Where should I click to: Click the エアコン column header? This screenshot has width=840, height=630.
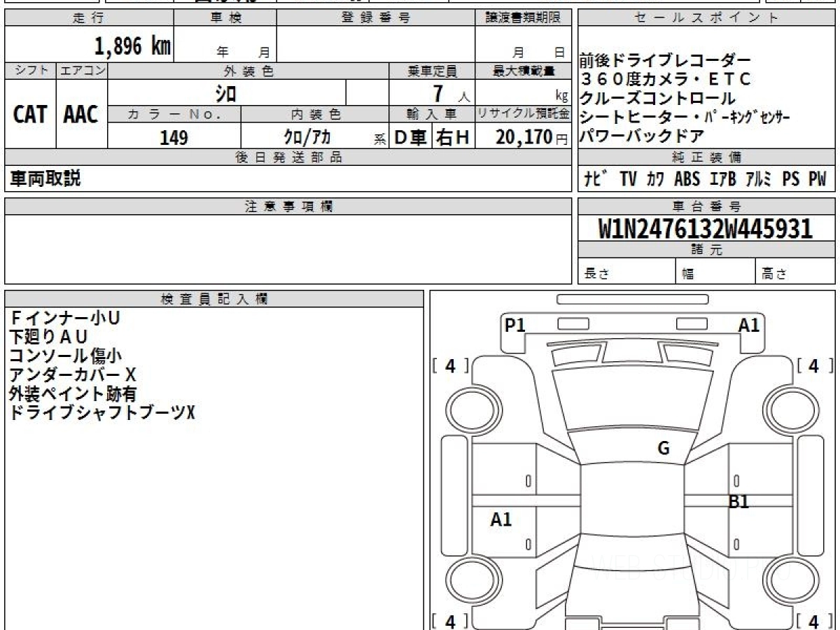click(x=83, y=71)
